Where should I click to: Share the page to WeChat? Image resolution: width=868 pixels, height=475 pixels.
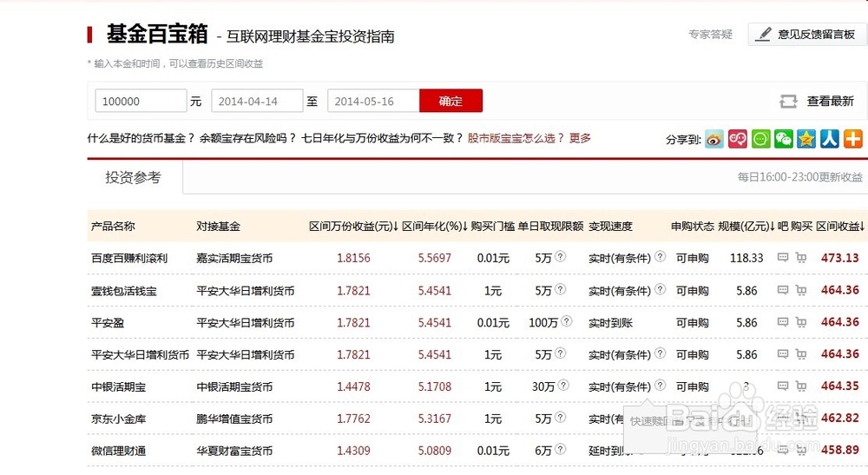(783, 139)
